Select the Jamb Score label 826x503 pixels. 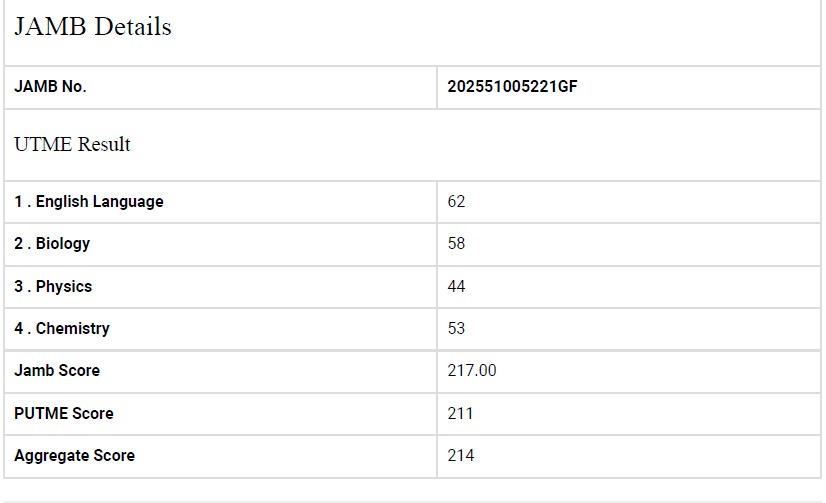tap(57, 371)
